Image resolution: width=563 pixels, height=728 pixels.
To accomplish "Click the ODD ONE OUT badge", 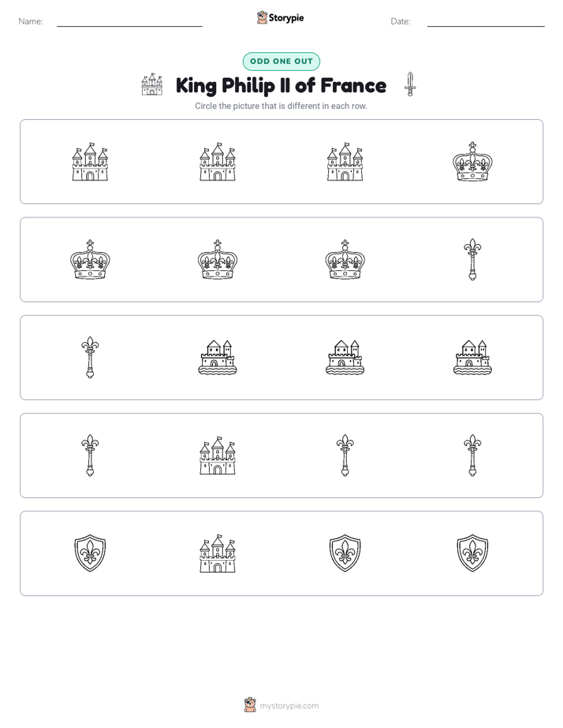I will pos(281,61).
